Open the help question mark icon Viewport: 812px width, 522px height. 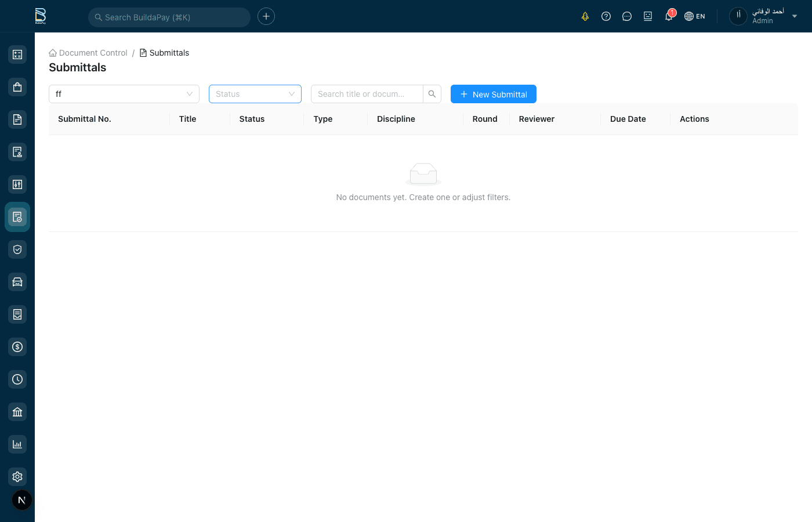tap(606, 16)
